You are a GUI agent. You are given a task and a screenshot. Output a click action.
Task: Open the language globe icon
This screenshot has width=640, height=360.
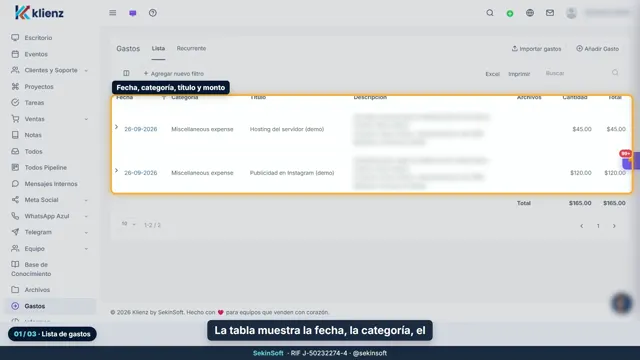(530, 13)
